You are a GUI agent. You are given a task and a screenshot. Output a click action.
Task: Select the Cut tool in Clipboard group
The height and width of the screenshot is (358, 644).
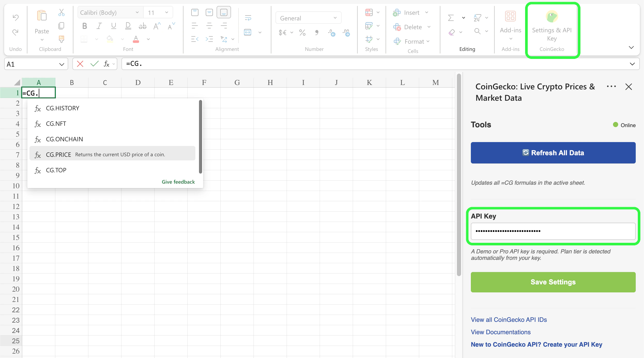pos(61,12)
